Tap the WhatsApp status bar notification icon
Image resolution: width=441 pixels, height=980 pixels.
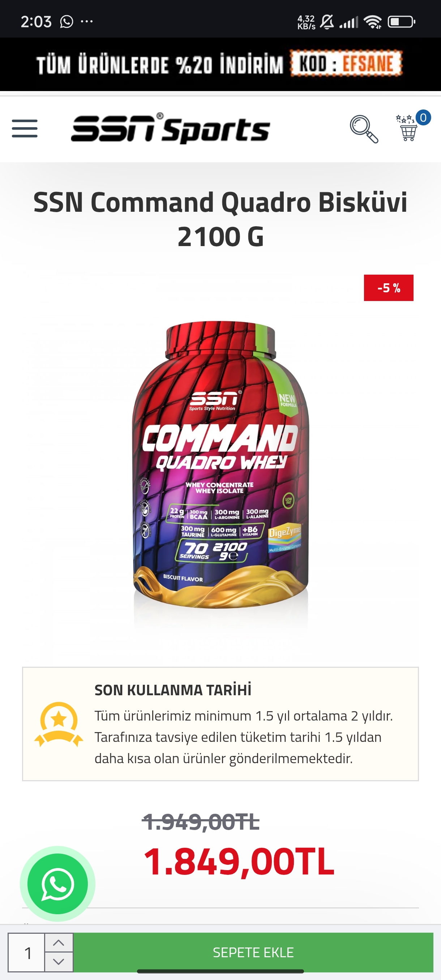(x=67, y=22)
